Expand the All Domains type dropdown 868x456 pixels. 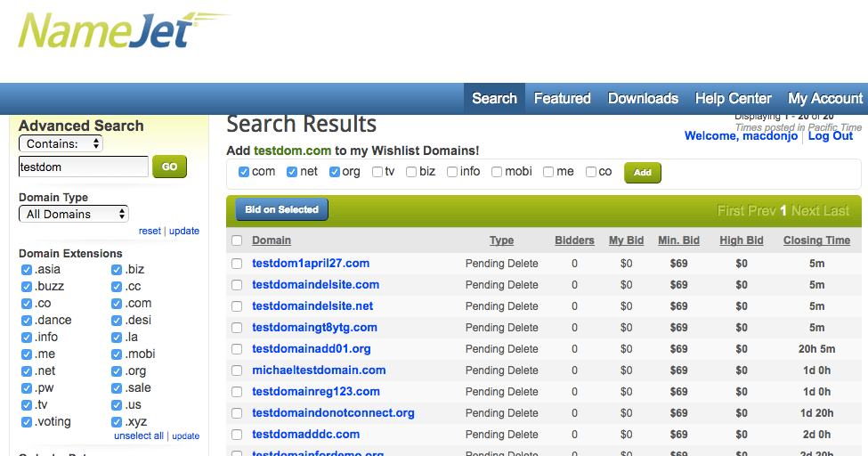point(74,214)
